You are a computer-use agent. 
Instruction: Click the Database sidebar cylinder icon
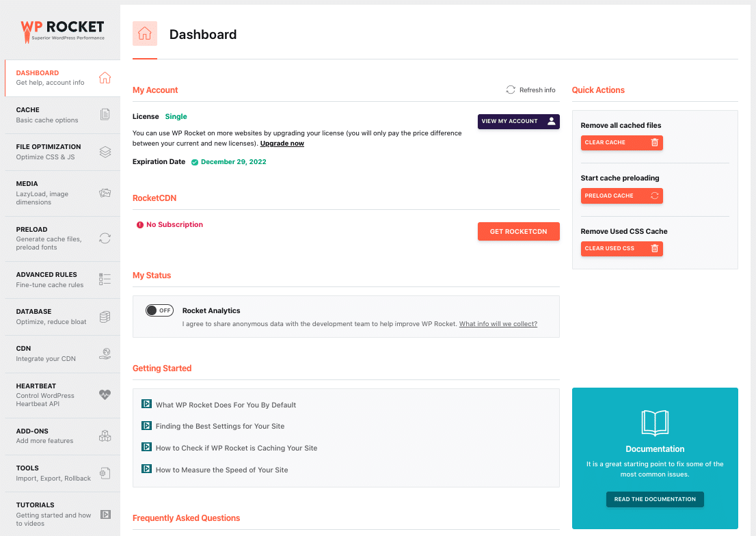click(105, 317)
